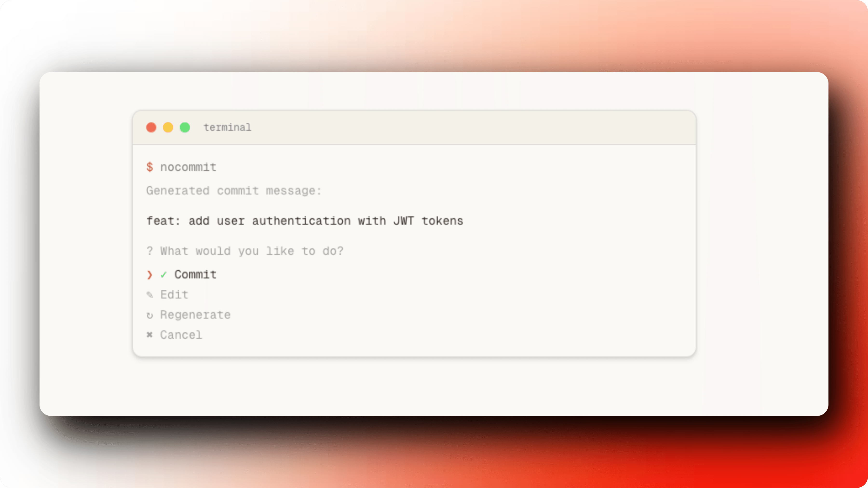Click the generated feat commit message line

click(305, 221)
